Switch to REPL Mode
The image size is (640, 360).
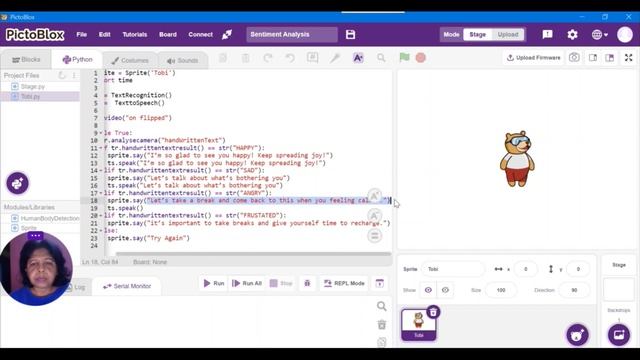click(344, 283)
